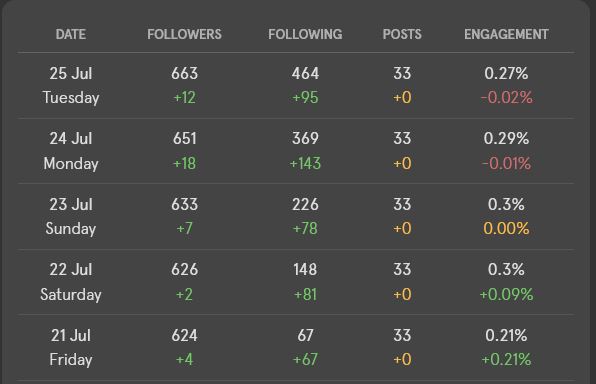Click the ENGAGEMENT column header
Image resolution: width=596 pixels, height=384 pixels.
point(506,34)
